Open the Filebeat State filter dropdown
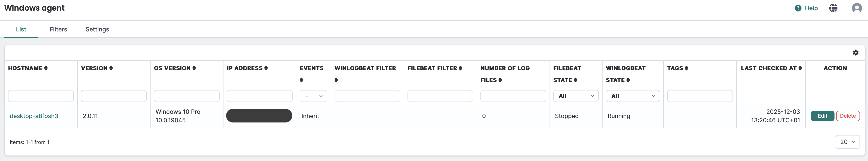The image size is (868, 161). 575,96
